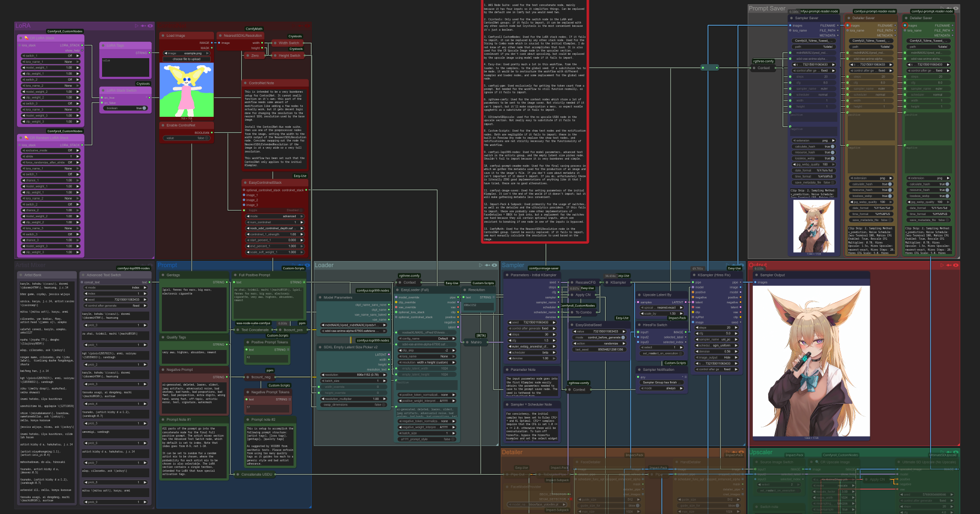Toggle the LoRA group visibility eye icon
Screen dimensions: 980x514
pos(150,26)
